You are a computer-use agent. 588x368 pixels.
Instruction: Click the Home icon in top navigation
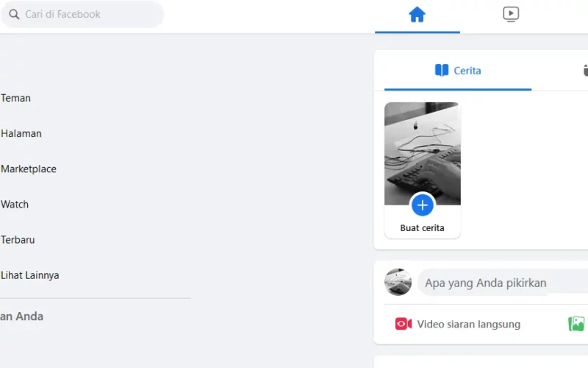[417, 15]
